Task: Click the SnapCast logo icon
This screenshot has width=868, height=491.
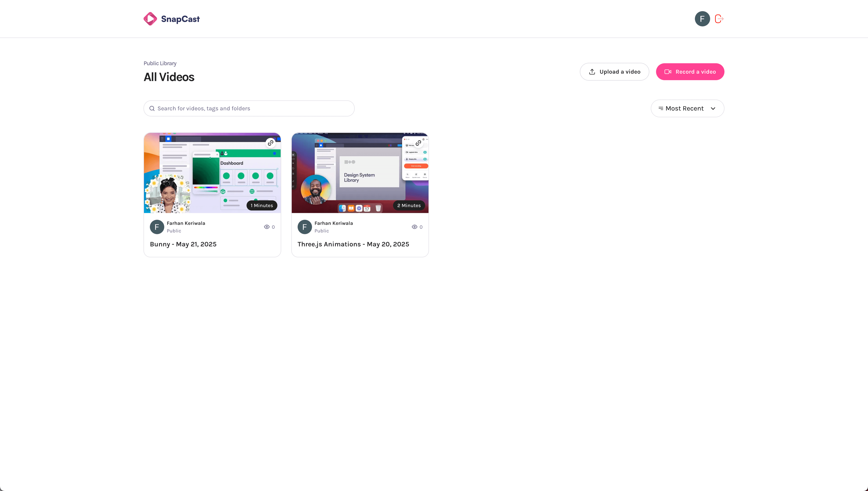Action: point(150,19)
